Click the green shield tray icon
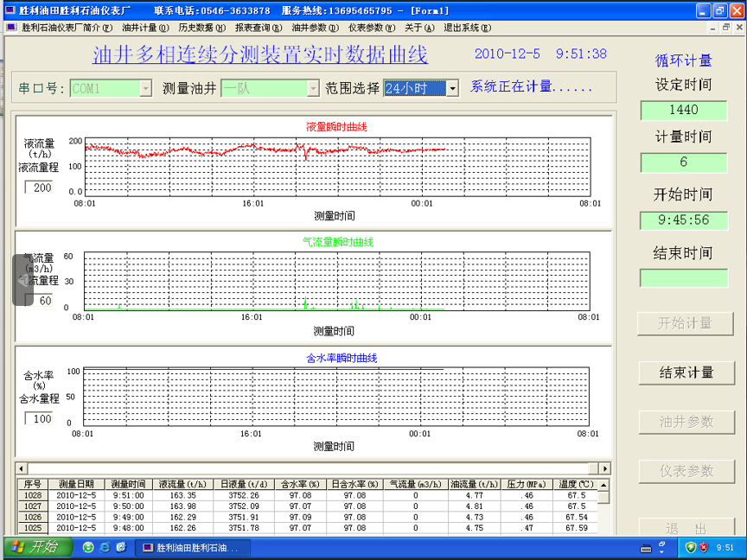The width and height of the screenshot is (747, 560). click(x=690, y=547)
